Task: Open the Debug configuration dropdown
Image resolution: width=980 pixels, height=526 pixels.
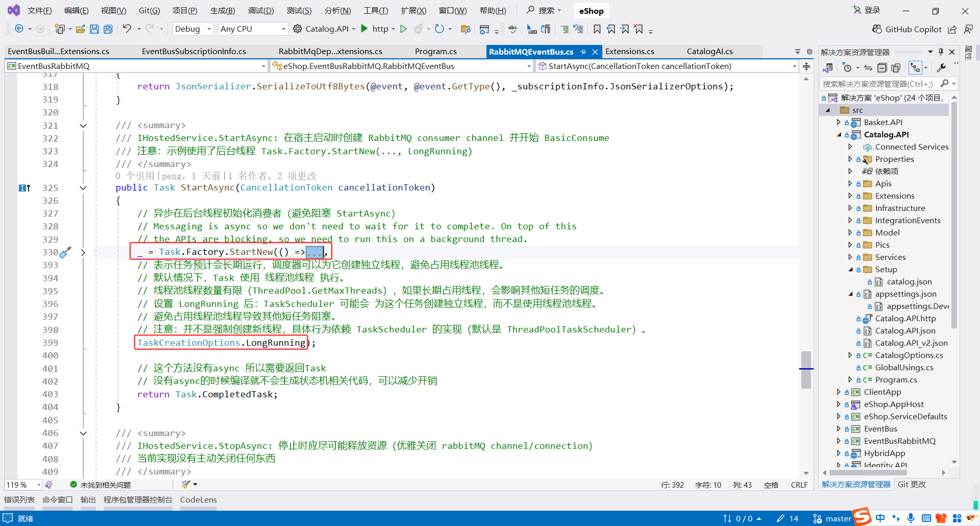Action: pos(192,29)
